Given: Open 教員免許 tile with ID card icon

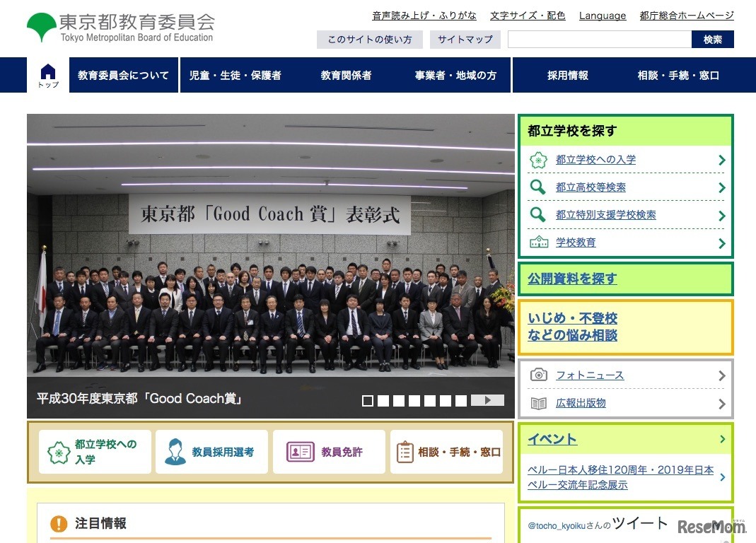Looking at the screenshot, I should (329, 452).
